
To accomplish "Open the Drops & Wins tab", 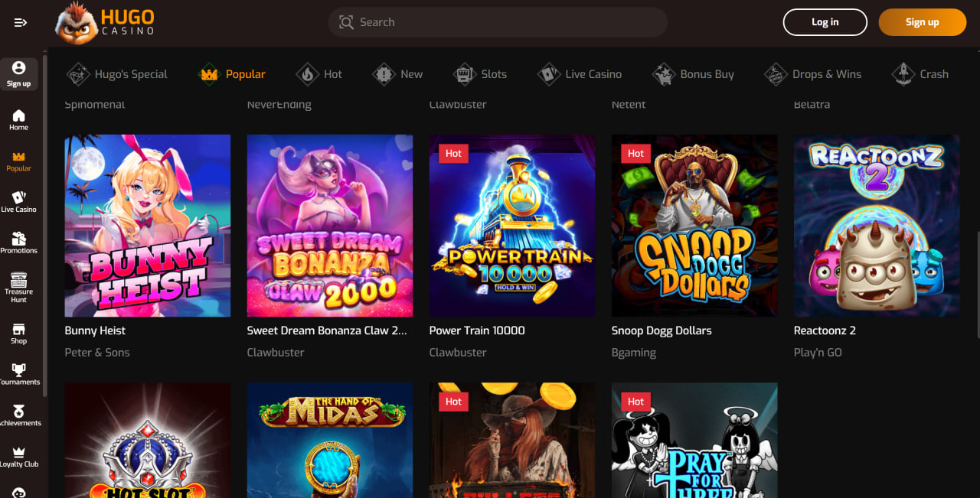I will click(x=813, y=74).
